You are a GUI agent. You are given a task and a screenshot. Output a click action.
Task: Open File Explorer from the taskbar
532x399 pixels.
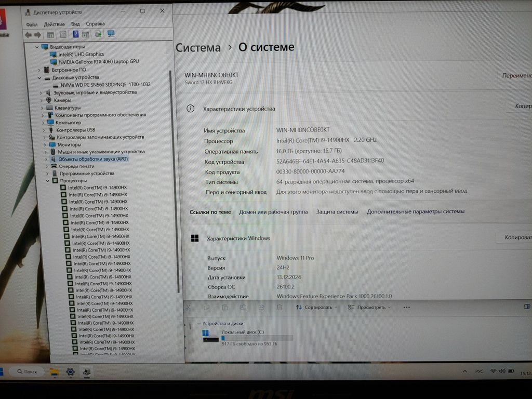click(54, 372)
